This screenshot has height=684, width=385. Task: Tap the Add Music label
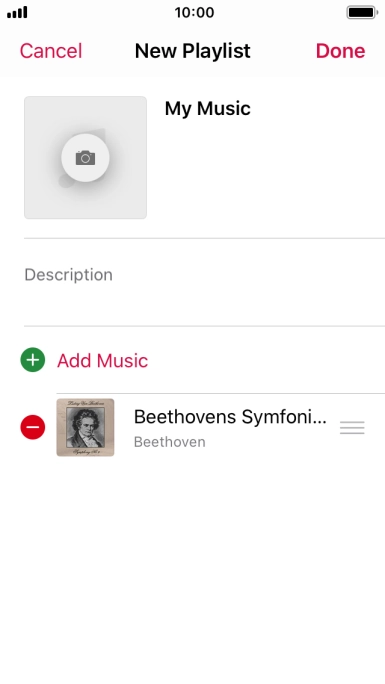102,360
